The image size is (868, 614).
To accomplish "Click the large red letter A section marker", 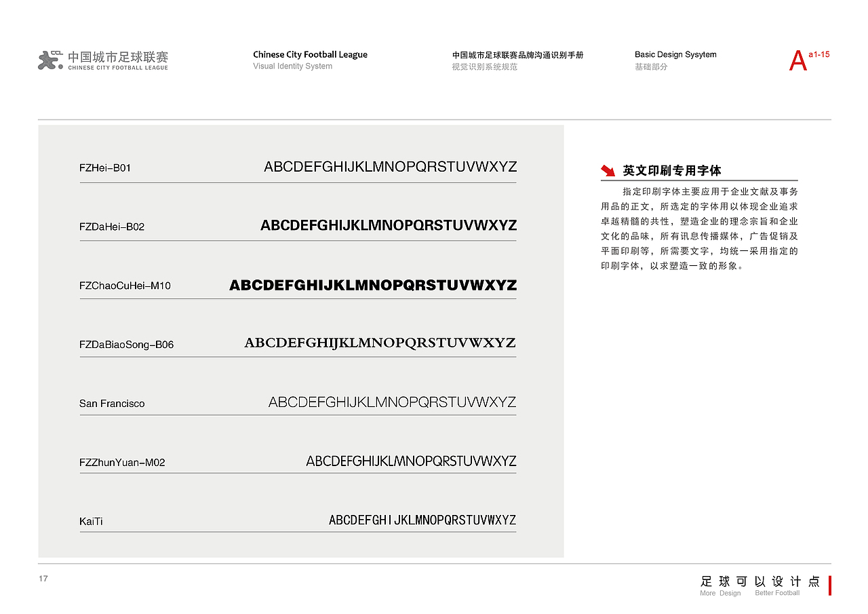I will click(797, 60).
